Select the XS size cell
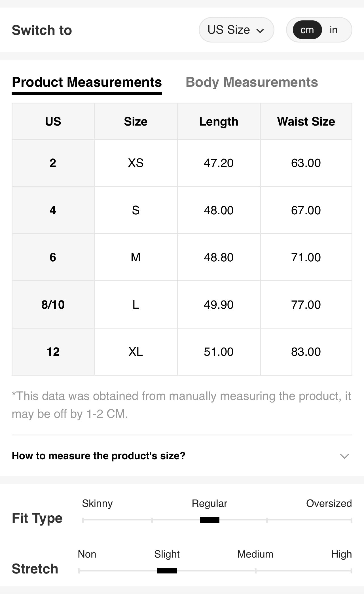The width and height of the screenshot is (364, 595). tap(136, 163)
